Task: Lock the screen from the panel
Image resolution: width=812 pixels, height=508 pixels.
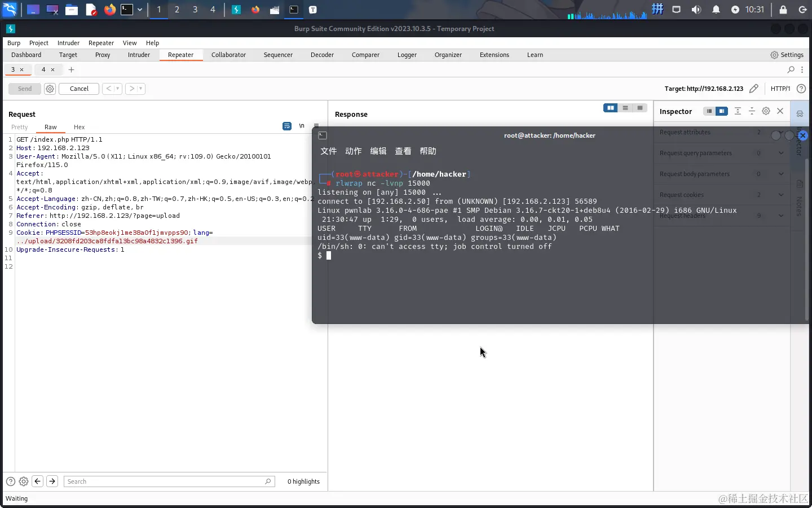Action: (x=783, y=10)
